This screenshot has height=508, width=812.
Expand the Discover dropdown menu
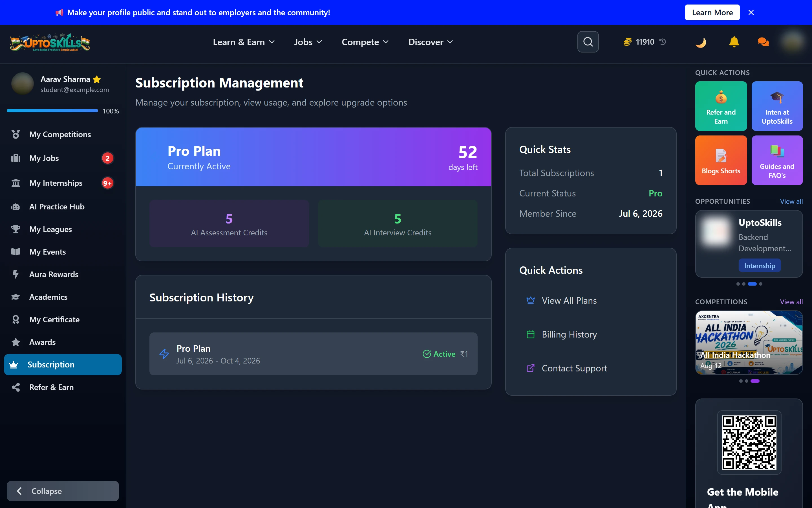tap(431, 42)
